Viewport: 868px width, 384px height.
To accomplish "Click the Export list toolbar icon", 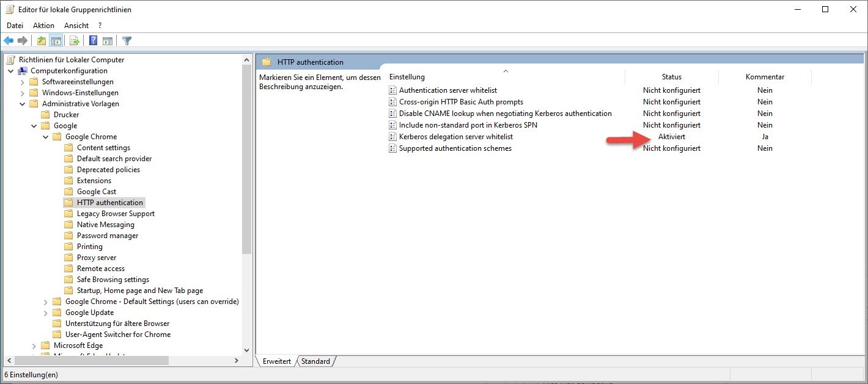I will (x=74, y=41).
